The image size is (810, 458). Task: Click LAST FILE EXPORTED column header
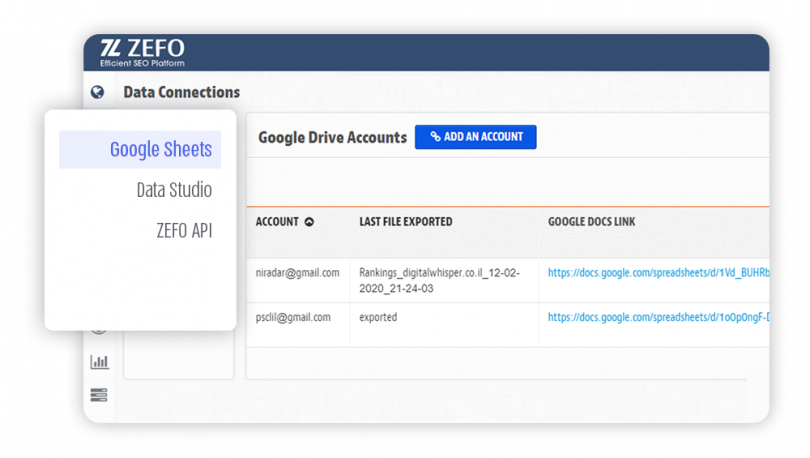click(406, 222)
